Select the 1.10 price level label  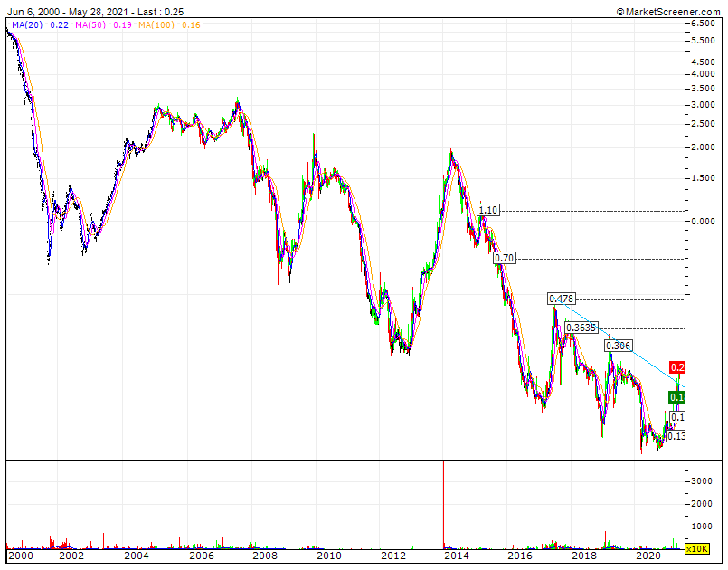coord(488,211)
